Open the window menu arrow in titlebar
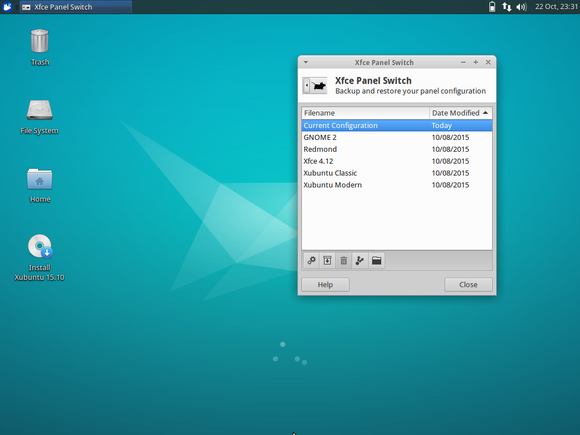Image resolution: width=580 pixels, height=435 pixels. pos(306,62)
